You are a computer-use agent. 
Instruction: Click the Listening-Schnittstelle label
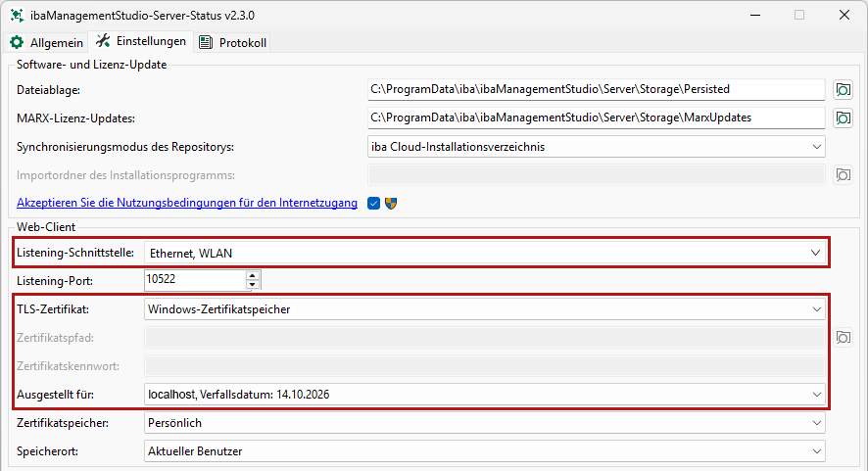[75, 253]
